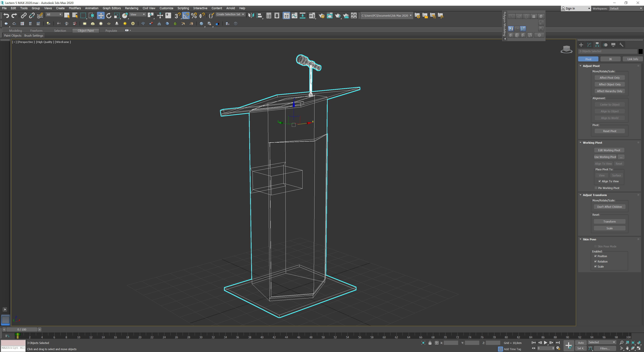Open the Curve Editor icon
Image resolution: width=644 pixels, height=352 pixels.
click(294, 15)
